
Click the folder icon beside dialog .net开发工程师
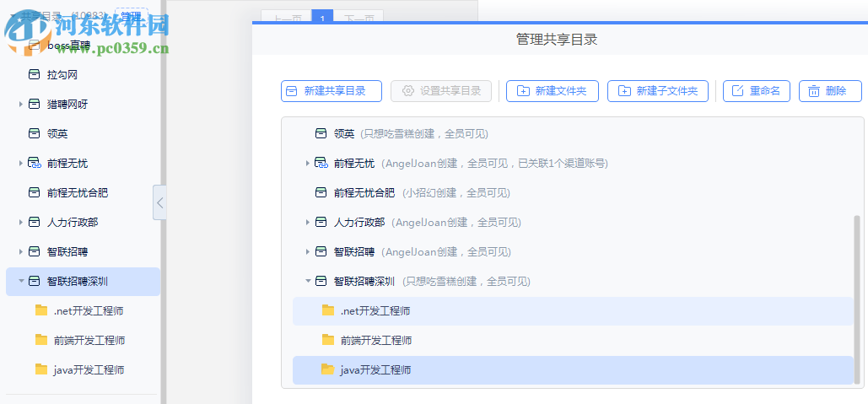[x=328, y=310]
